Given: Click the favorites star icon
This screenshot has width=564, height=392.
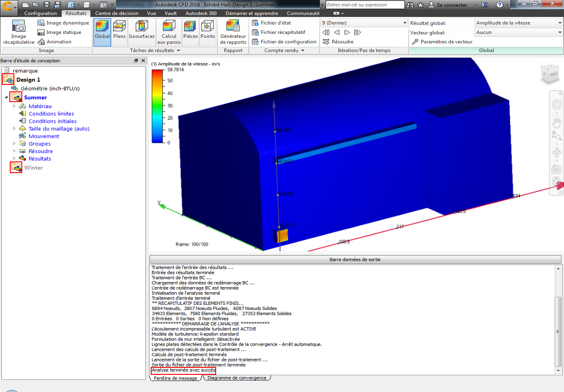Looking at the screenshot, I should pos(421,5).
